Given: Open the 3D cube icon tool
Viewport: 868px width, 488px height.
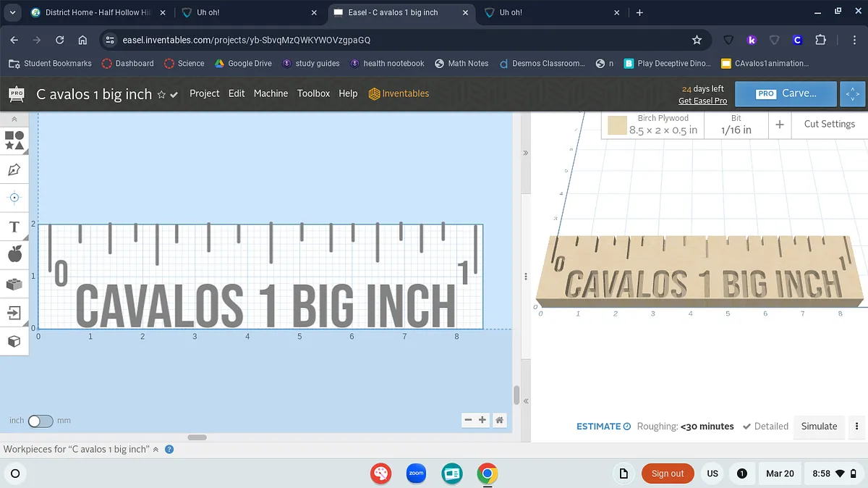Looking at the screenshot, I should tap(14, 341).
